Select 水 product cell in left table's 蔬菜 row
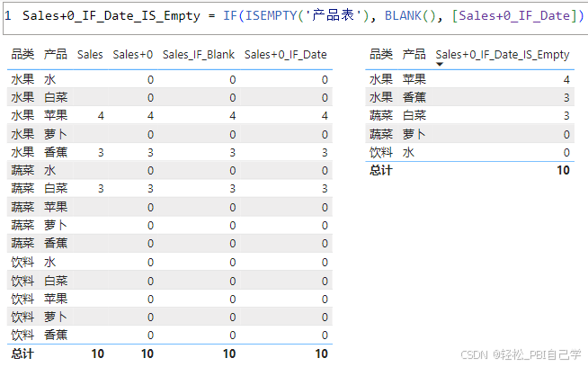Image resolution: width=588 pixels, height=367 pixels. pos(49,170)
